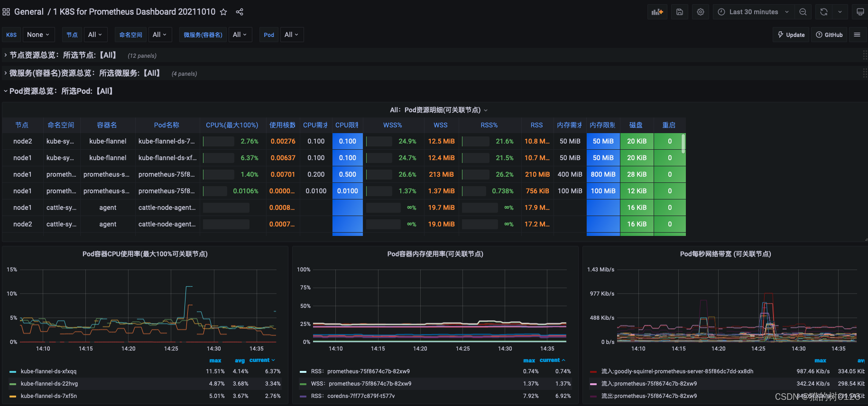Click 28 KiB disk cell
This screenshot has width=868, height=406.
point(637,174)
